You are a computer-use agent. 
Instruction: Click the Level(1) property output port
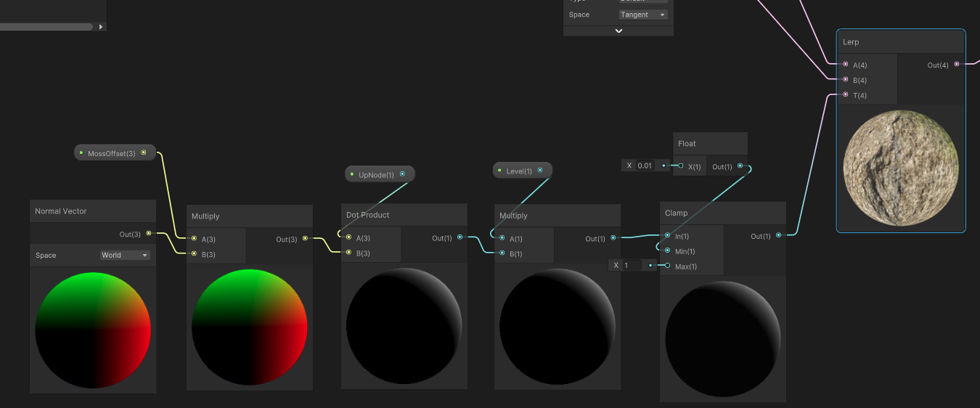tap(540, 171)
